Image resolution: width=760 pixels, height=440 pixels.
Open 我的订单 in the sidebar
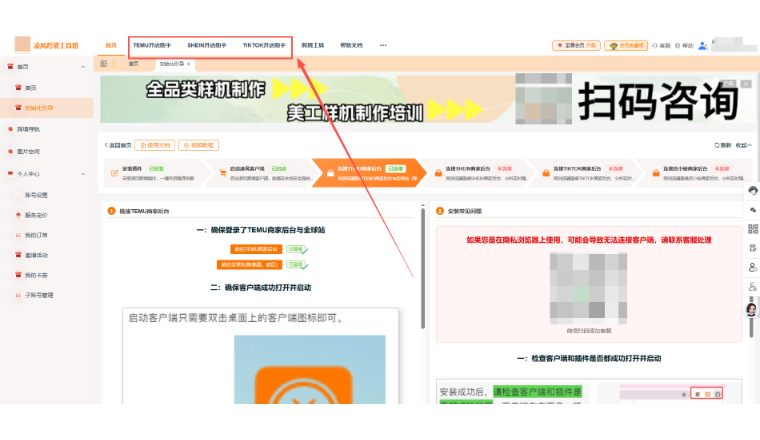(36, 235)
